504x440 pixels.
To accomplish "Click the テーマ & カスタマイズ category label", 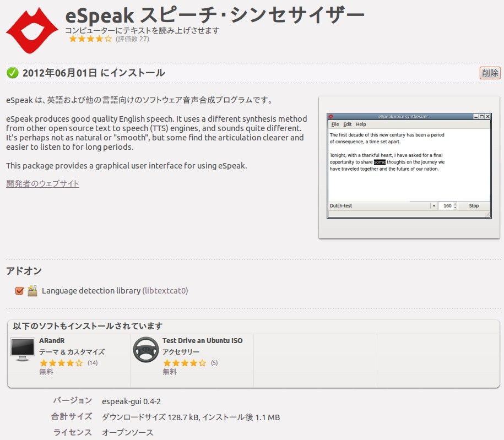I will point(72,352).
